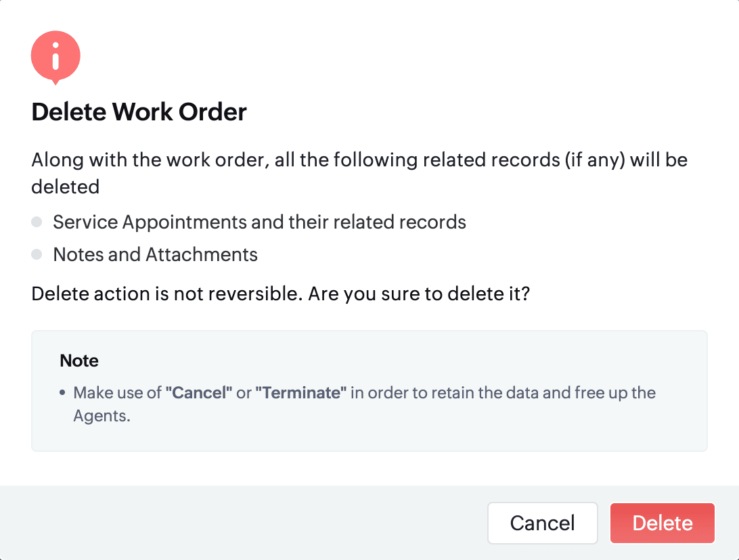Confirm with the red Delete button
The width and height of the screenshot is (739, 560).
pyautogui.click(x=662, y=523)
